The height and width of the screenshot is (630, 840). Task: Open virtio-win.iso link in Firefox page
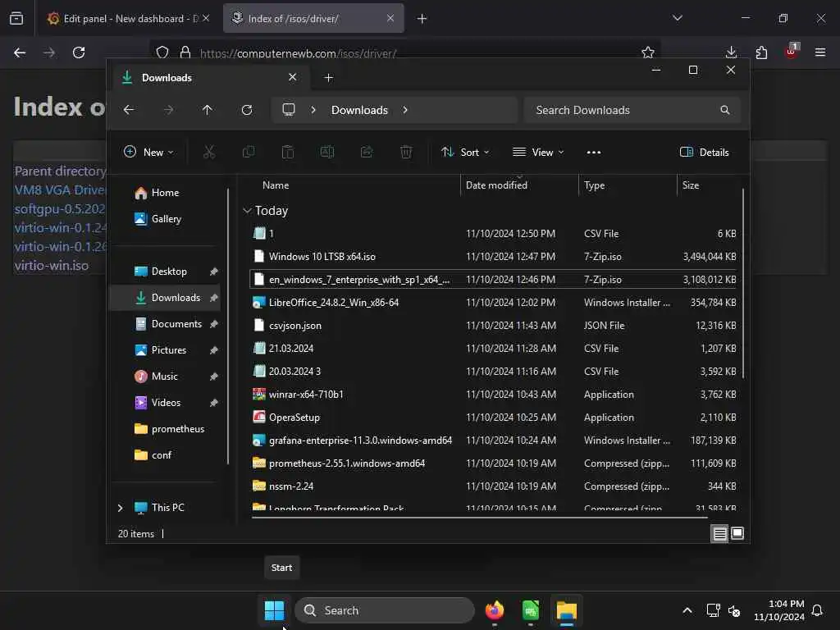(x=52, y=266)
